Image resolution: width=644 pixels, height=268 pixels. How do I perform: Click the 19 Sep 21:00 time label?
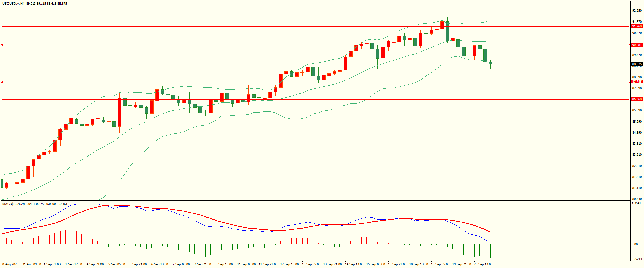[462, 264]
